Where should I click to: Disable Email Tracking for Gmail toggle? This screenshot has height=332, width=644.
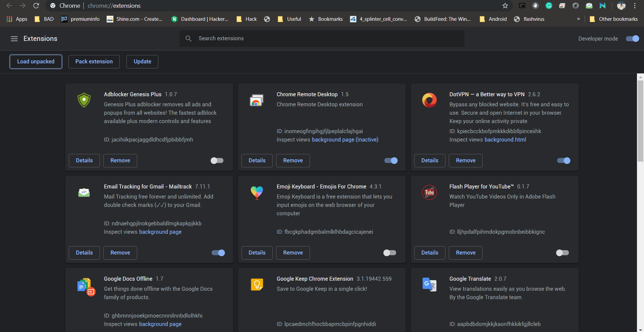[x=218, y=253]
